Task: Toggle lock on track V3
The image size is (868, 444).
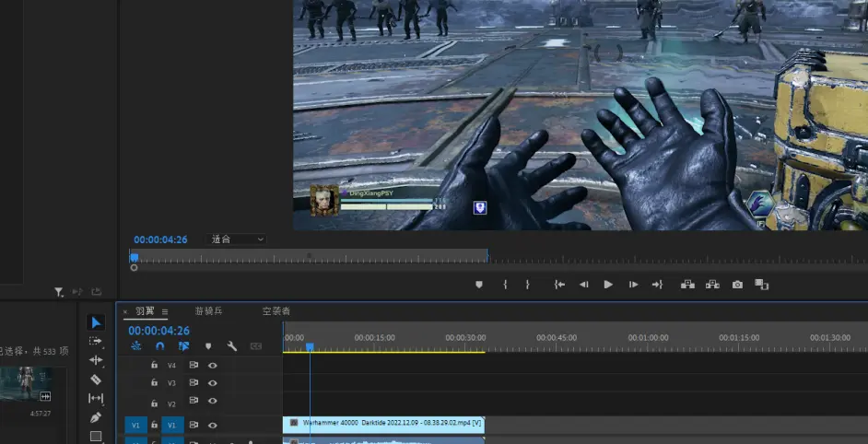Action: pyautogui.click(x=155, y=382)
